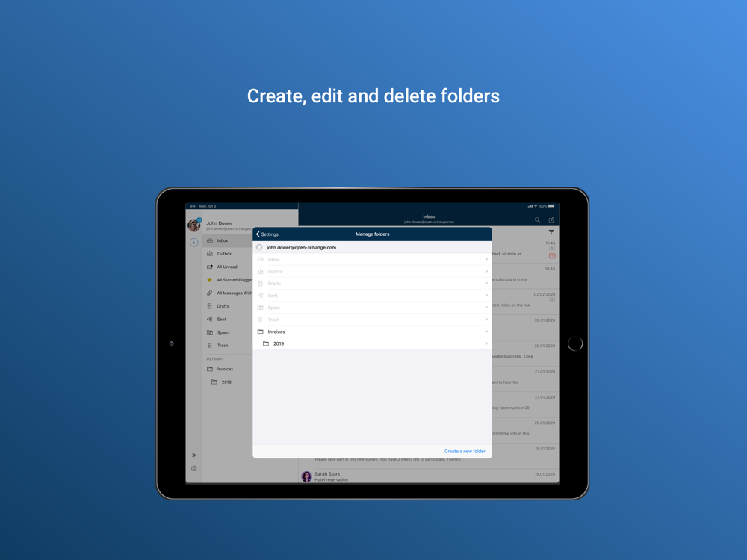Select All Messages With attachments paperclip icon
Screen dimensions: 747x560
[x=209, y=293]
